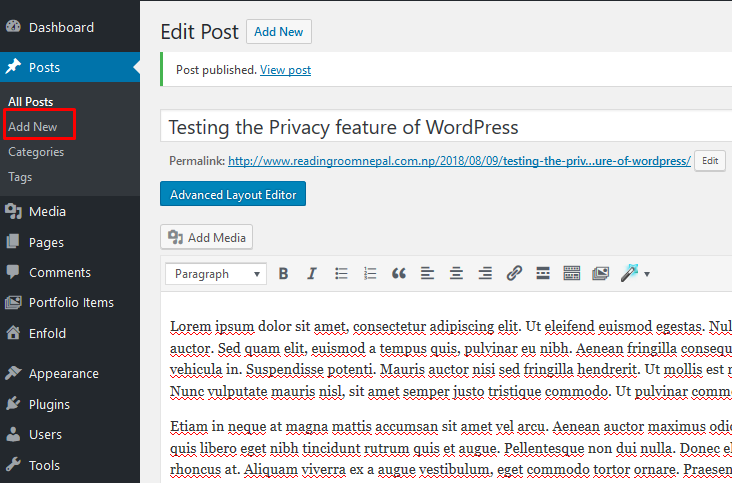Apply blockquote formatting
The width and height of the screenshot is (732, 483).
tap(399, 273)
